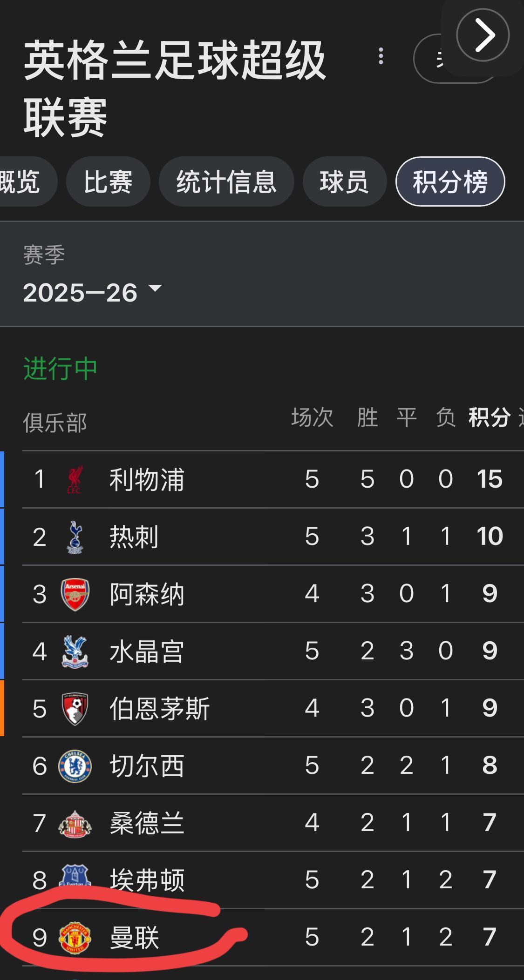Click the Manchester United club crest

75,937
